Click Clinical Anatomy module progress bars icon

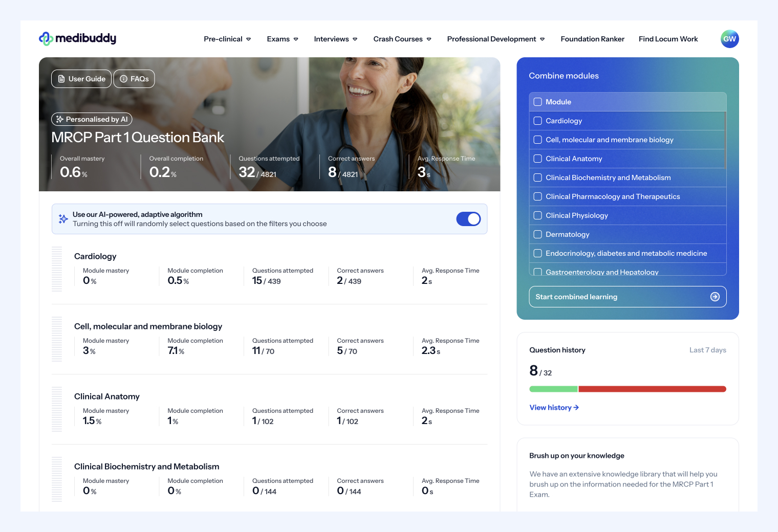click(x=57, y=409)
